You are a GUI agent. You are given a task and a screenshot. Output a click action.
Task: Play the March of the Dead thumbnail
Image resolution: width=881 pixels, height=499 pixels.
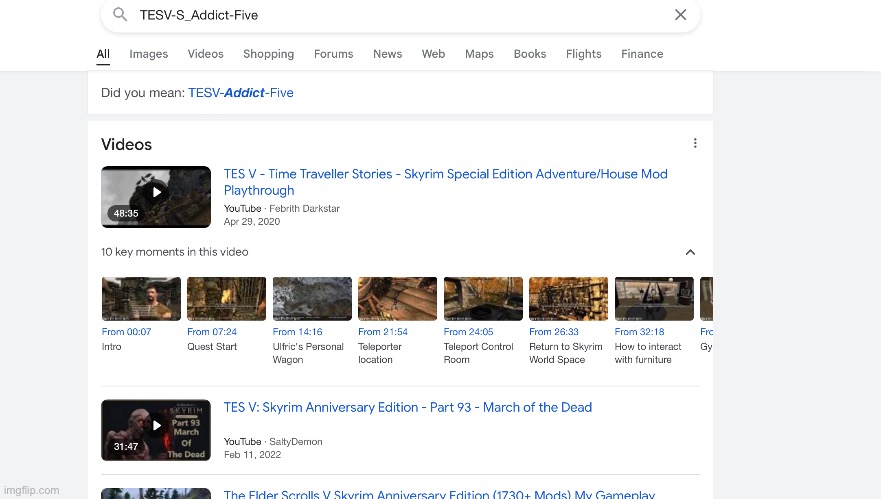tap(156, 430)
